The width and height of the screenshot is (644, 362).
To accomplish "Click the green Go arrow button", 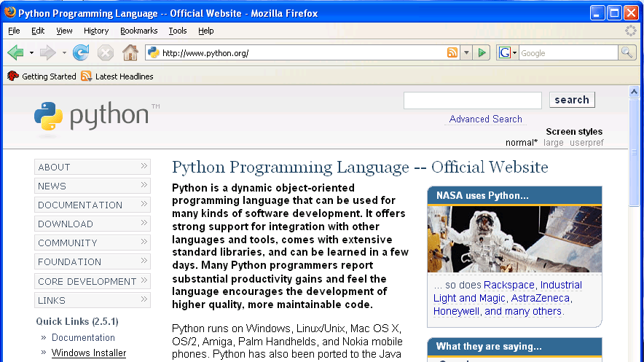I will point(482,53).
